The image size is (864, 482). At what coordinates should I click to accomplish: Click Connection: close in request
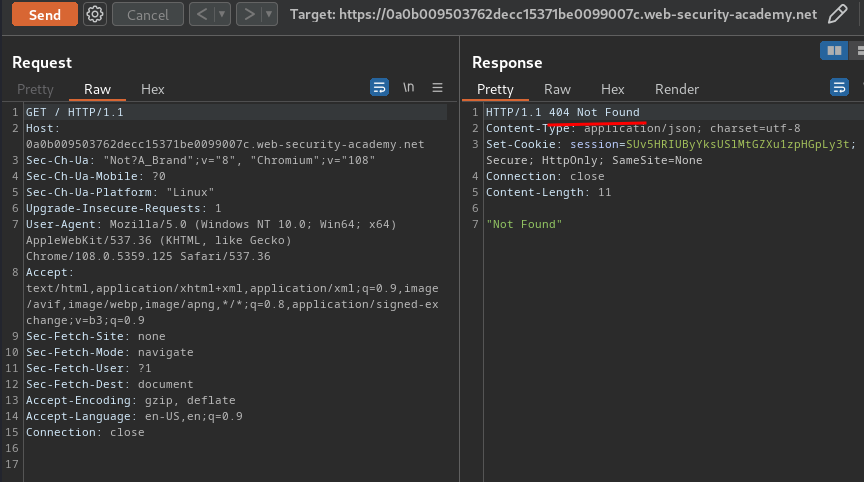85,432
